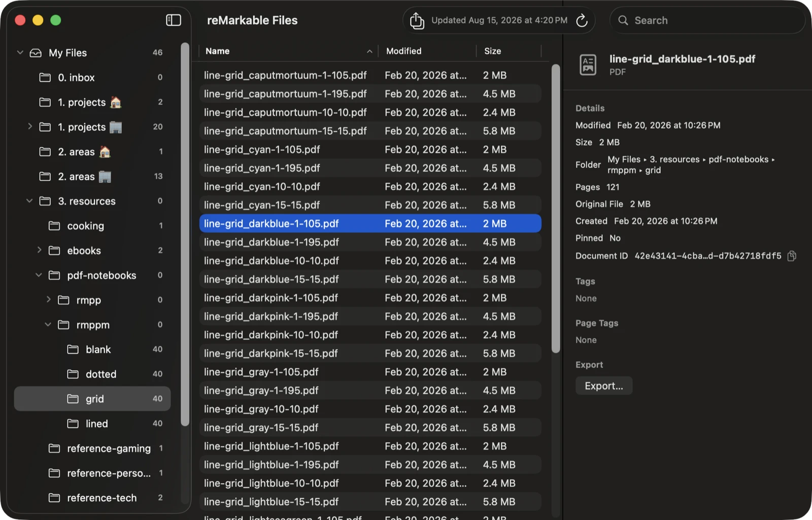Click the refresh sync icon
This screenshot has width=812, height=520.
click(x=582, y=20)
